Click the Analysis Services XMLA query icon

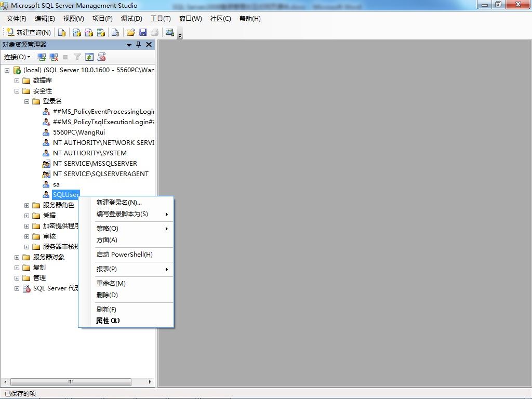pyautogui.click(x=101, y=32)
